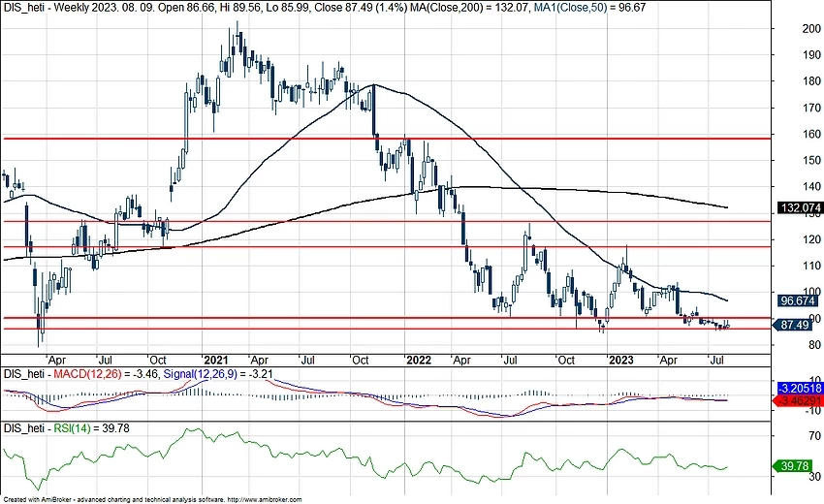This screenshot has width=824, height=504.
Task: Click the RSI(14) = 39.78 label
Action: 91,428
